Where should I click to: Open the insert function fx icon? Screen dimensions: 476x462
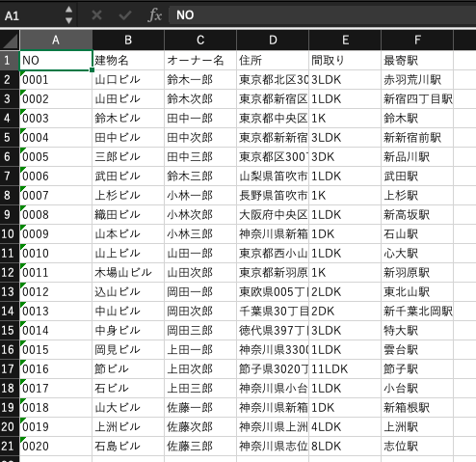pos(154,15)
